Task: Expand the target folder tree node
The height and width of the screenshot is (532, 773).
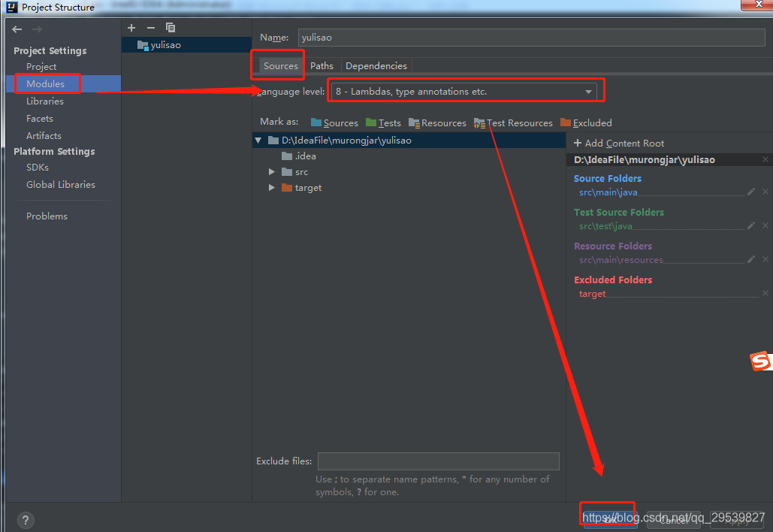Action: (272, 188)
